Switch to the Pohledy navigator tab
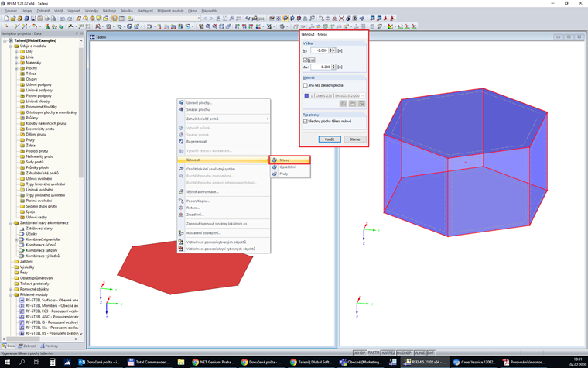The width and height of the screenshot is (588, 368). coord(50,346)
